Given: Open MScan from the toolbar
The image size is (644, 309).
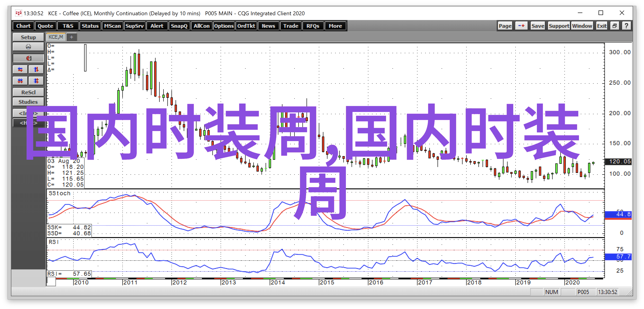Looking at the screenshot, I should [x=112, y=26].
